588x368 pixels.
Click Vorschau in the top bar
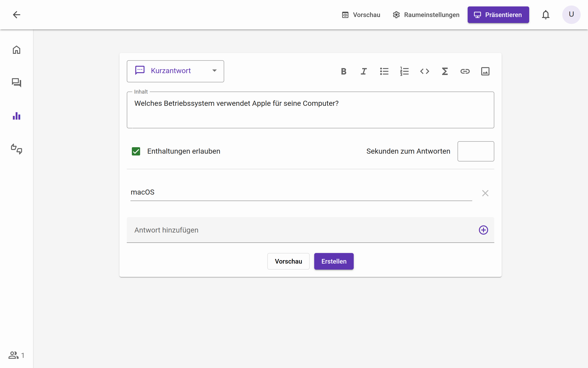[x=361, y=15]
